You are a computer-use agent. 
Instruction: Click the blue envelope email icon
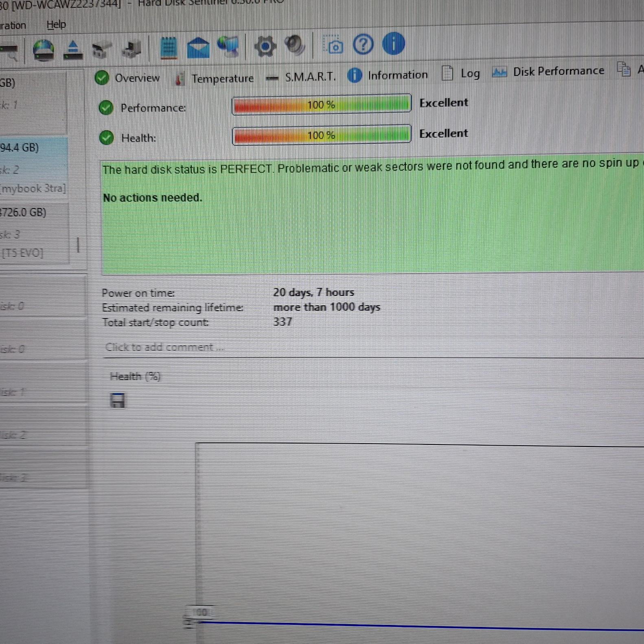coord(198,48)
